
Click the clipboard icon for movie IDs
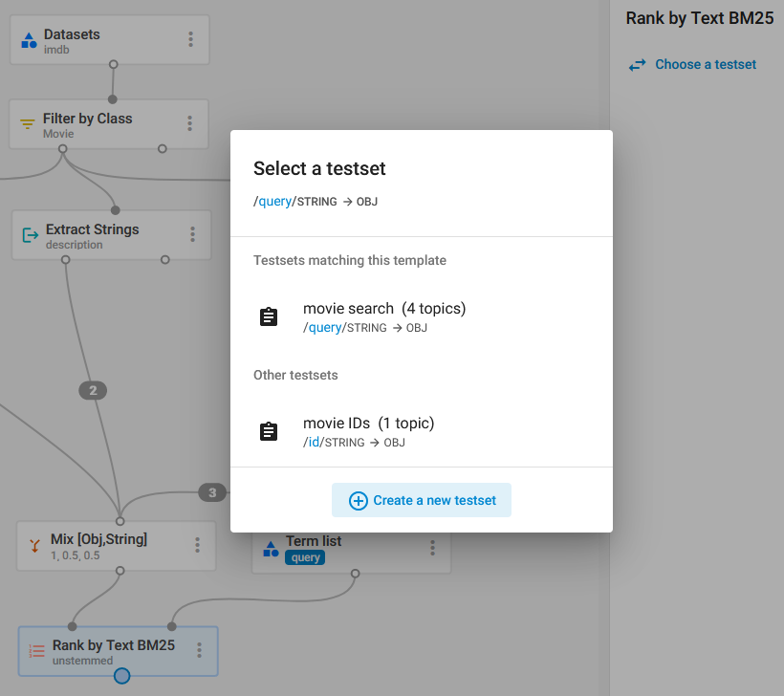[x=269, y=431]
